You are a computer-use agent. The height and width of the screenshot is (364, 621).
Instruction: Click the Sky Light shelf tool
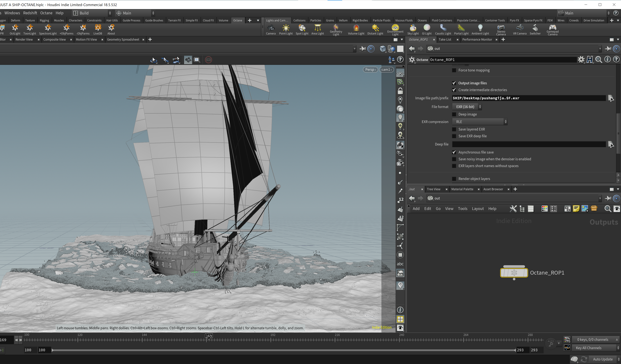point(413,29)
